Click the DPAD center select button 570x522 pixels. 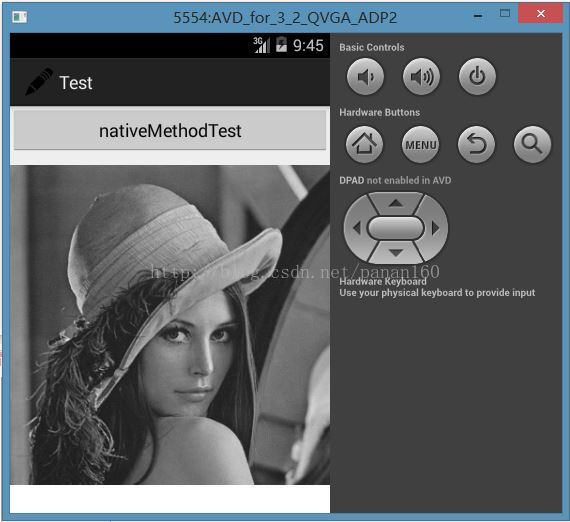(x=396, y=228)
